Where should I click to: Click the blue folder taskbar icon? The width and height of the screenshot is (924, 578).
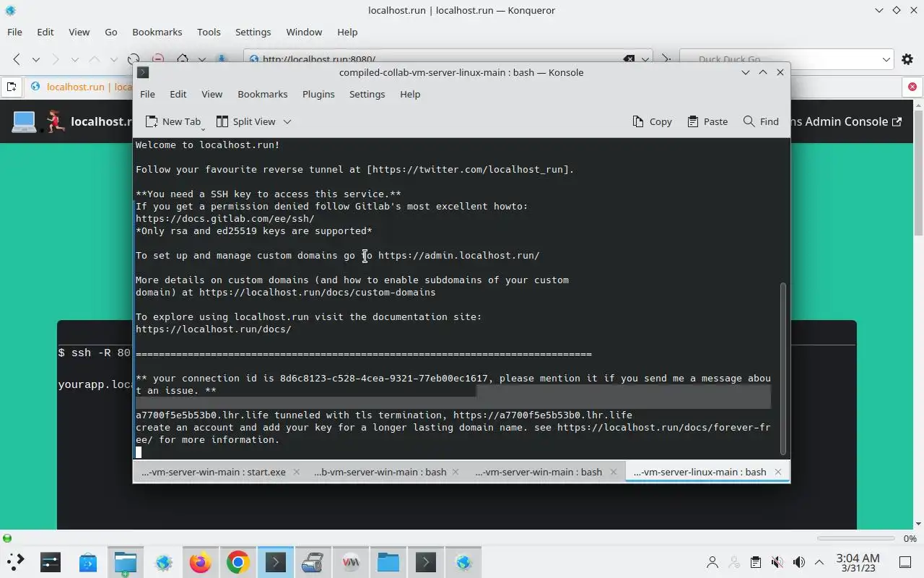(388, 562)
